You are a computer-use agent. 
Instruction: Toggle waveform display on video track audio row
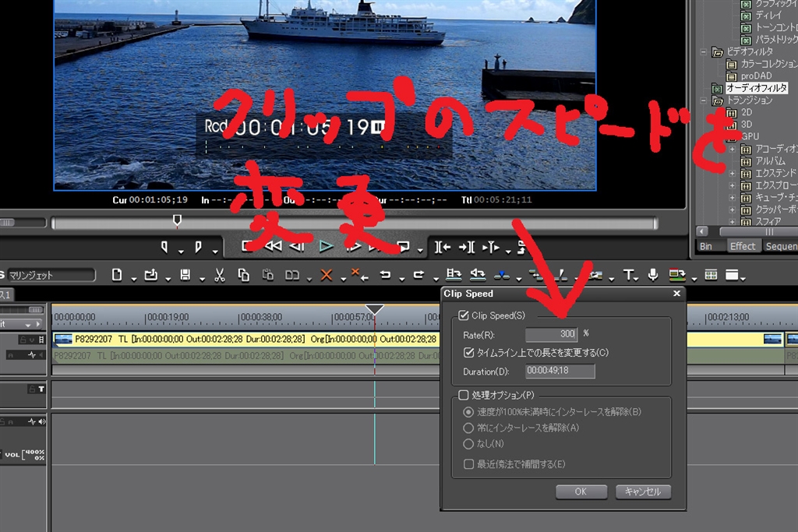32,355
